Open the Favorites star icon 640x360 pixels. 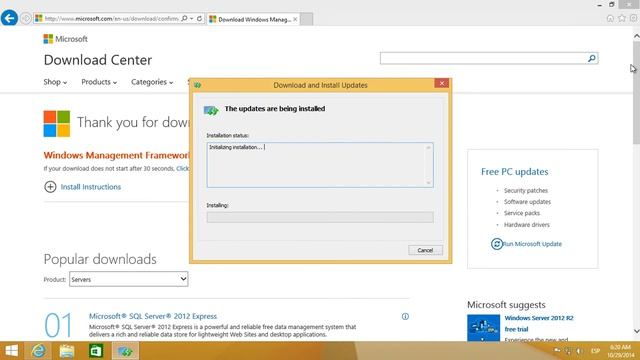622,18
